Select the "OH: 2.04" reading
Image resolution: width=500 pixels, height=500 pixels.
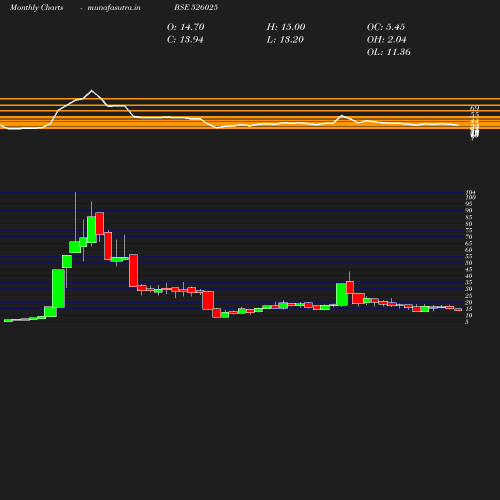click(x=387, y=40)
